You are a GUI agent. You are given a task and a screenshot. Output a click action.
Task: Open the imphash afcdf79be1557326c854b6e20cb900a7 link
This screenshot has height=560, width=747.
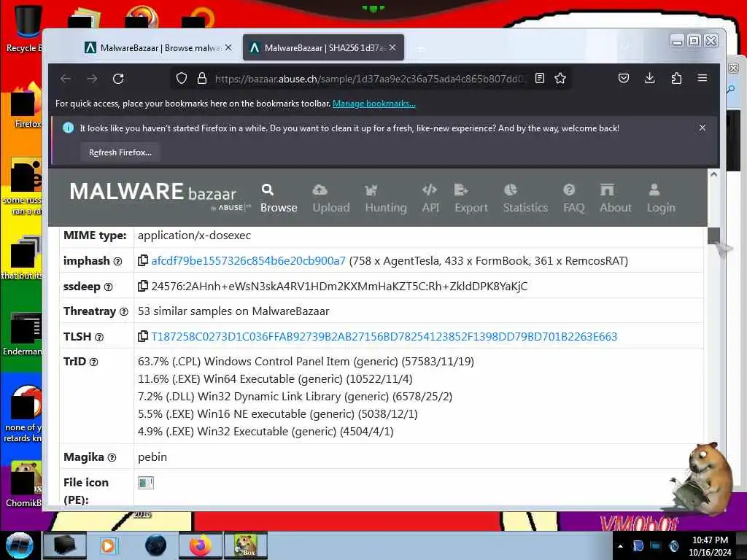pos(248,260)
